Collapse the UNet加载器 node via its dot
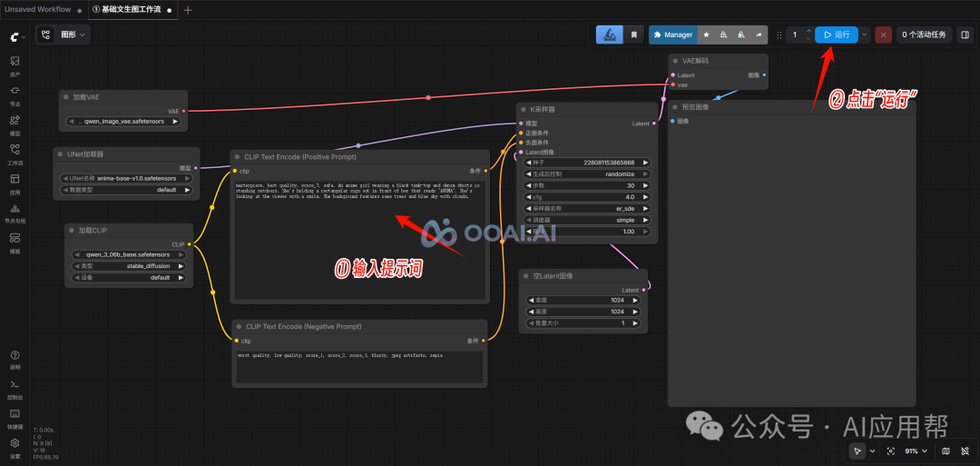Image resolution: width=980 pixels, height=466 pixels. 60,154
